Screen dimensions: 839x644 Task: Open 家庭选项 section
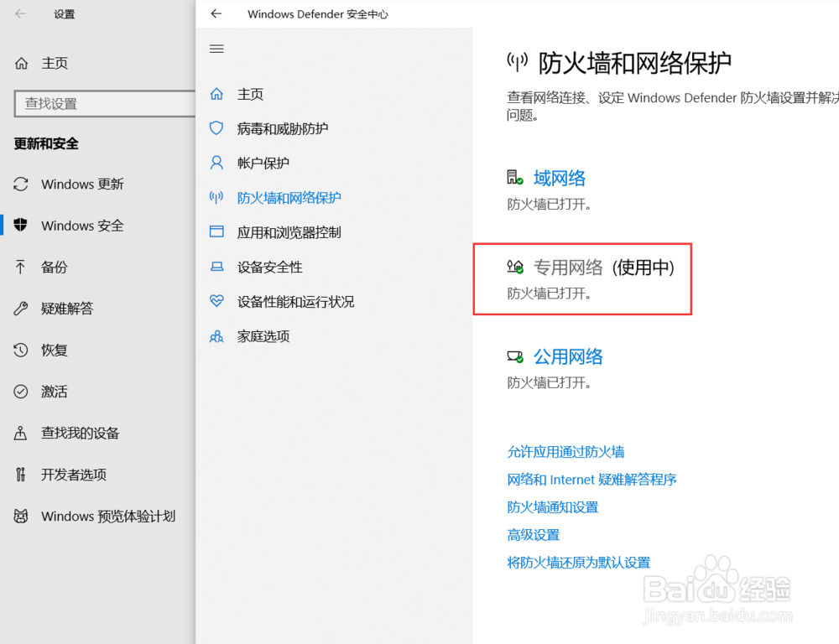(263, 336)
